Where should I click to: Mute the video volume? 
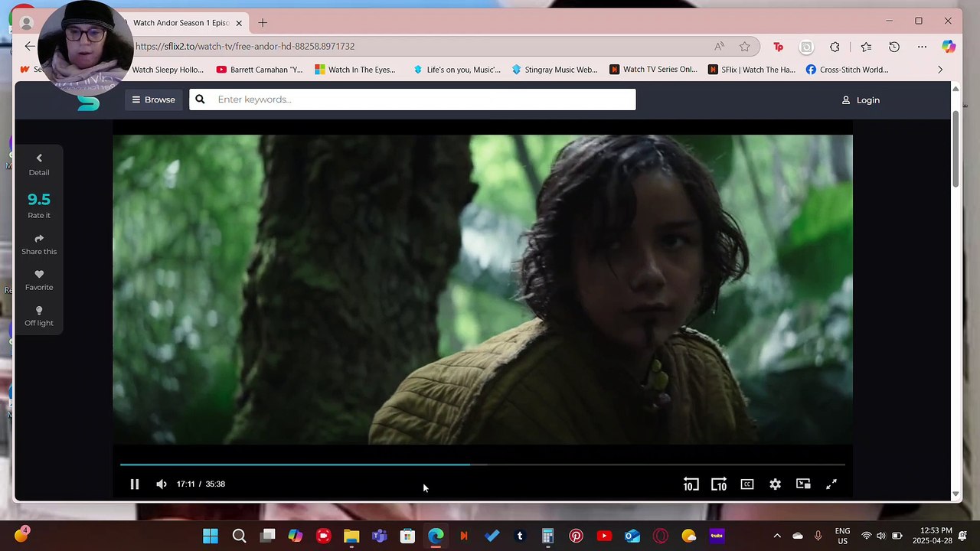point(161,484)
